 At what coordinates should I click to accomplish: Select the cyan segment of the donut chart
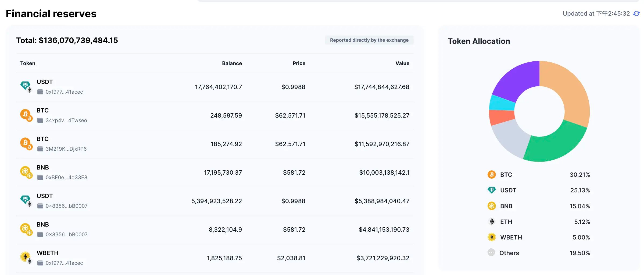pos(502,103)
